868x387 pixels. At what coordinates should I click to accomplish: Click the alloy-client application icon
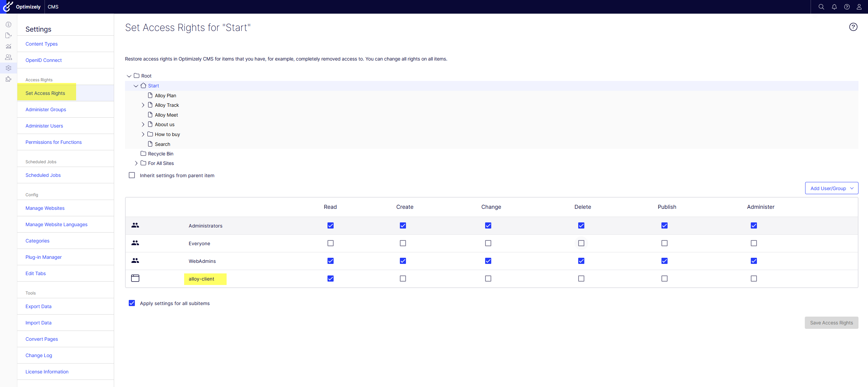click(135, 278)
